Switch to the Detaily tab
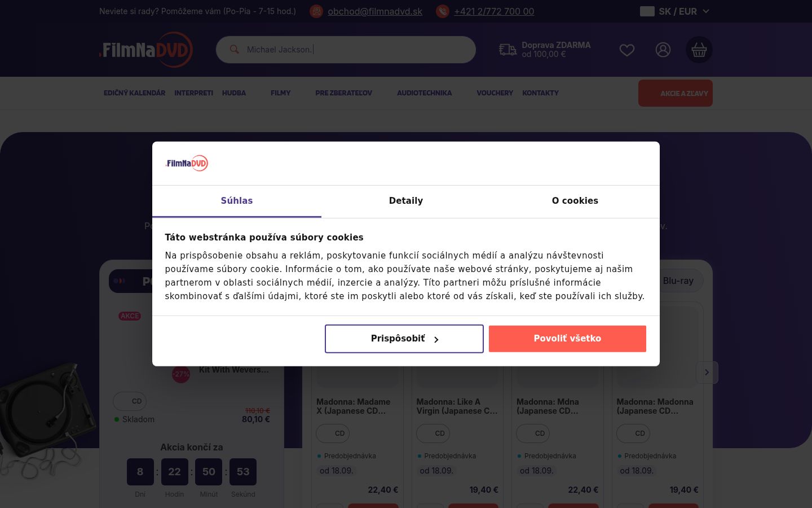Screen dimensions: 812x508 point(406,201)
